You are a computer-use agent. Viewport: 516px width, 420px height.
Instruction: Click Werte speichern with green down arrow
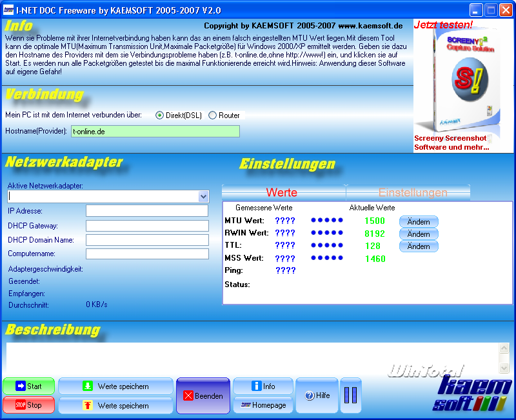pyautogui.click(x=115, y=386)
